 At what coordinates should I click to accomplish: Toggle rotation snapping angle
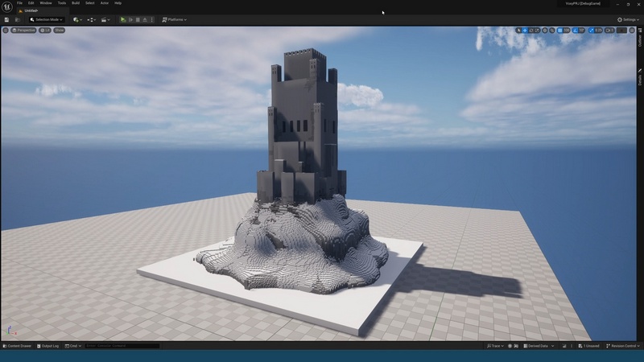(x=576, y=31)
